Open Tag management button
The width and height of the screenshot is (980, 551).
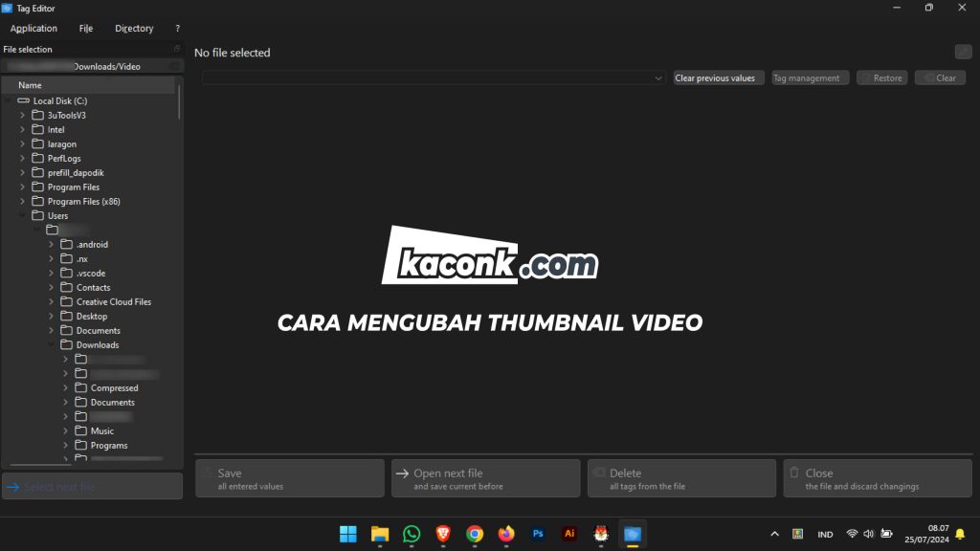click(x=810, y=78)
